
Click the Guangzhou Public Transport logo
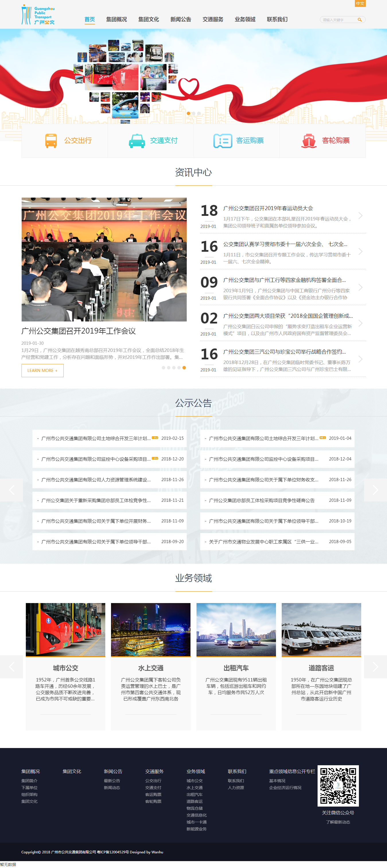tap(38, 14)
